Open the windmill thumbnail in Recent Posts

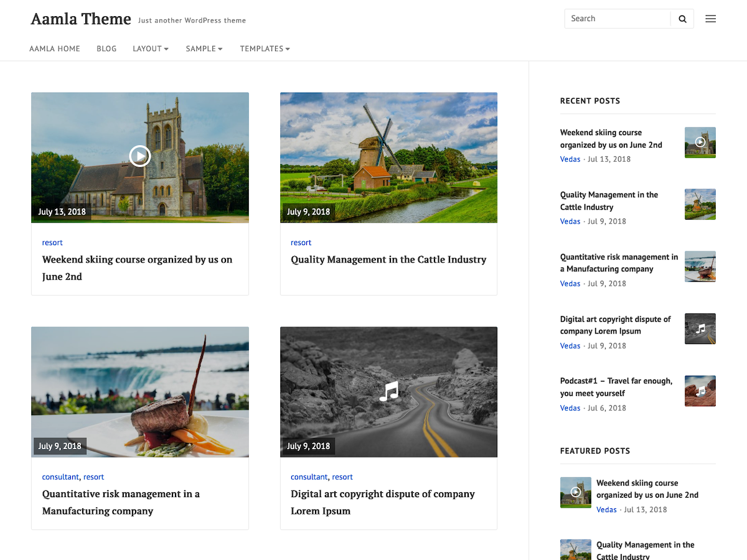pyautogui.click(x=700, y=204)
